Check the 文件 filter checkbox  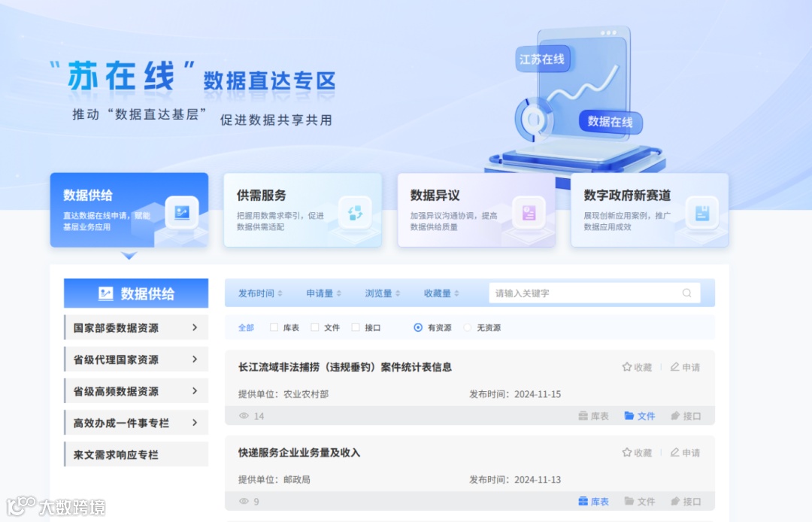pos(315,327)
